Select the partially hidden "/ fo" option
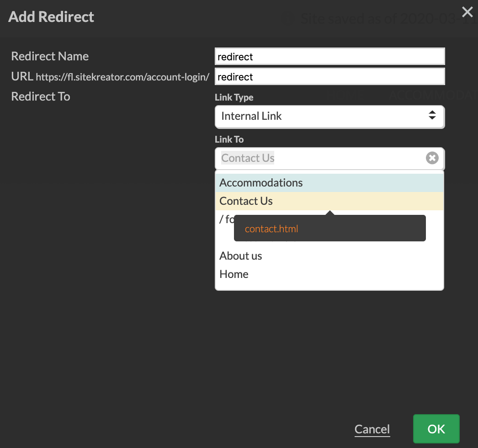Screen dimensions: 478x448 [225, 219]
